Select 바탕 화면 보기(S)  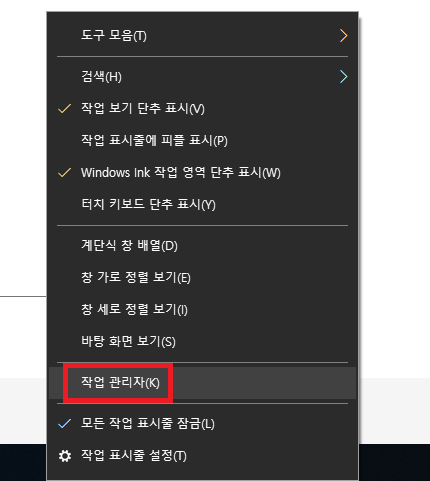202,341
